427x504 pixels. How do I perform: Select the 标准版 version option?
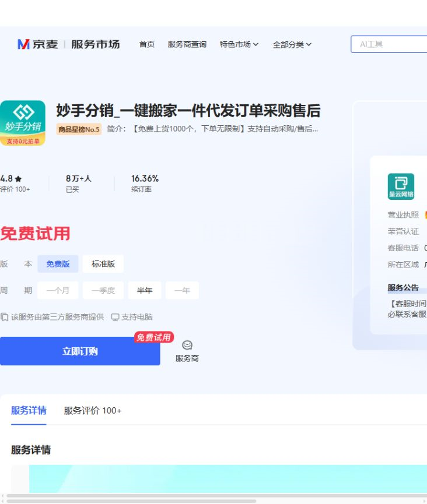point(103,264)
